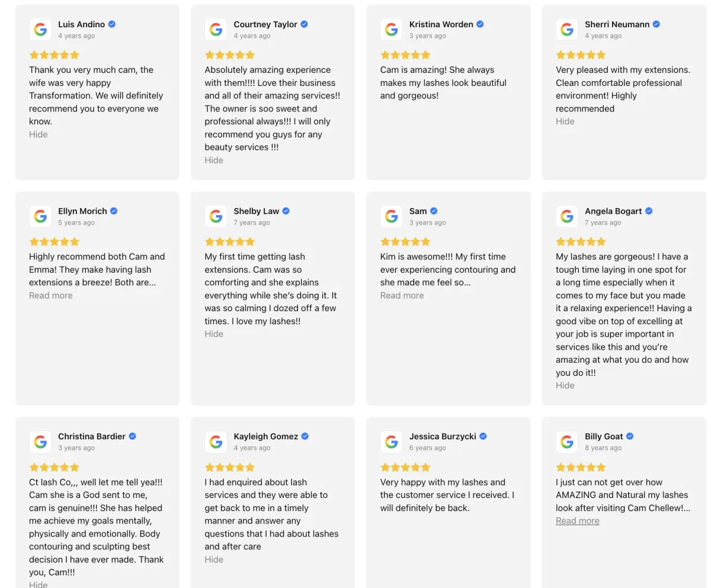The image size is (711, 588).
Task: Collapse Luis Andino's review using Hide
Action: [39, 135]
